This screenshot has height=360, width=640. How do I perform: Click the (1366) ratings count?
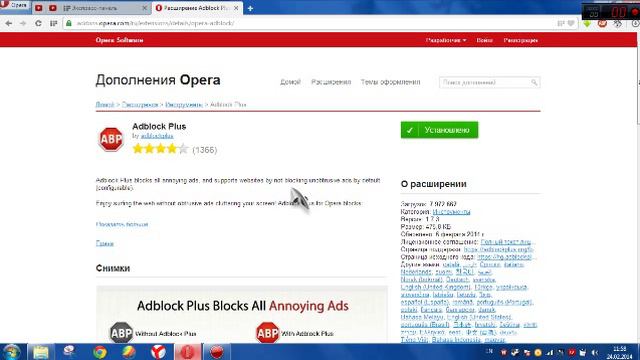204,150
